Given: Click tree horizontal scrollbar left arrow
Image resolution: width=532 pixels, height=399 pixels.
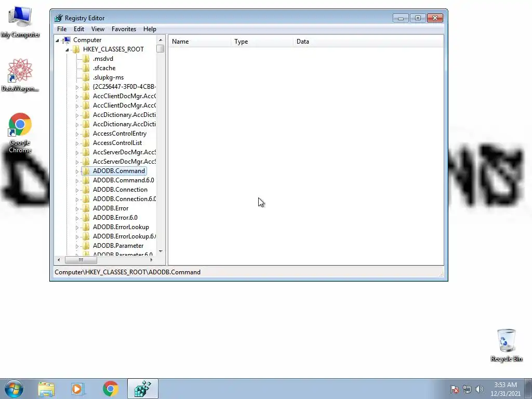Looking at the screenshot, I should coord(59,260).
